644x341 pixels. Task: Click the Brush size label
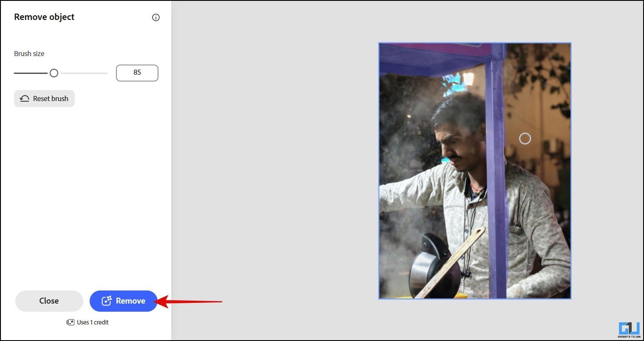point(29,54)
